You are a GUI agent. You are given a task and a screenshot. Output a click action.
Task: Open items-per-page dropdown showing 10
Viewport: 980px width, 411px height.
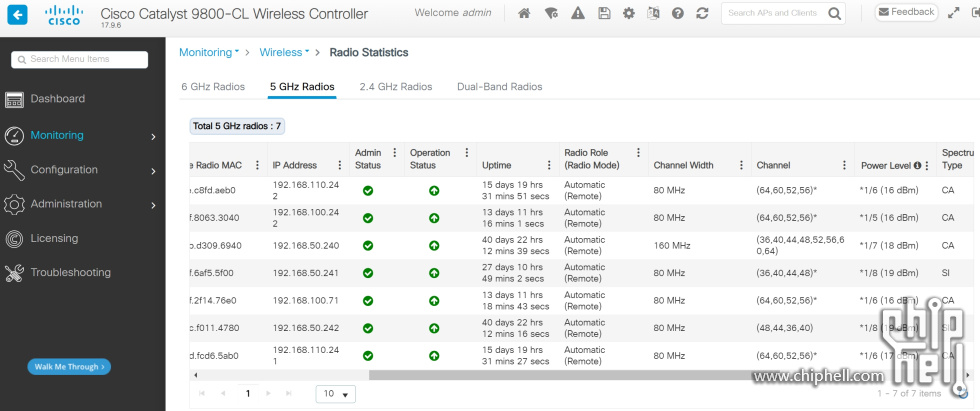click(336, 394)
